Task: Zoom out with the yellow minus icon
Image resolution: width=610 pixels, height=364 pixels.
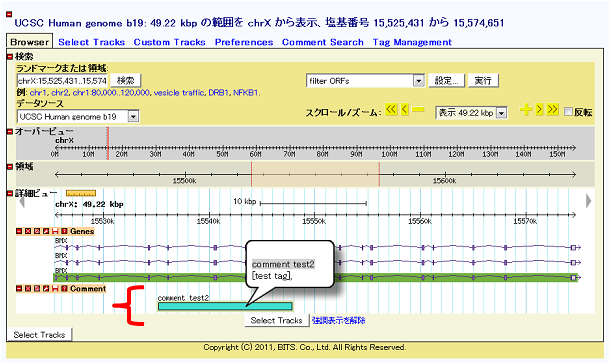Action: pyautogui.click(x=418, y=110)
